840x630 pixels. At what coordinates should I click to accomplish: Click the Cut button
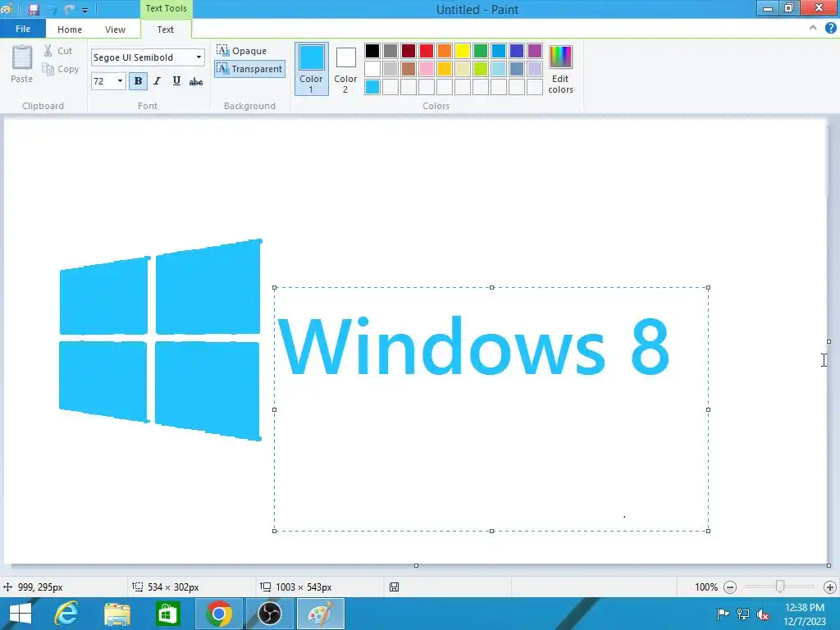pos(58,51)
